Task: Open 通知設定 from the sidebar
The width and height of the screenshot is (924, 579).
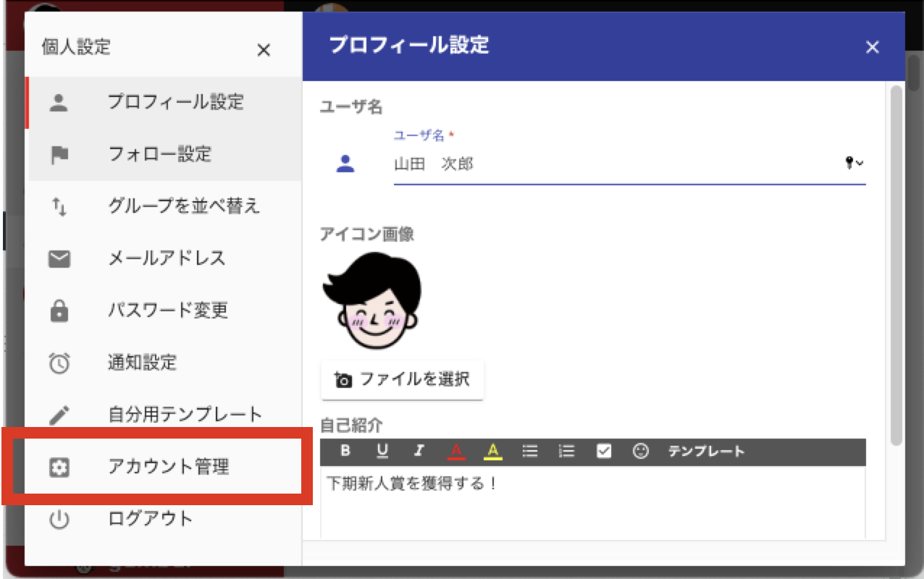Action: coord(165,363)
